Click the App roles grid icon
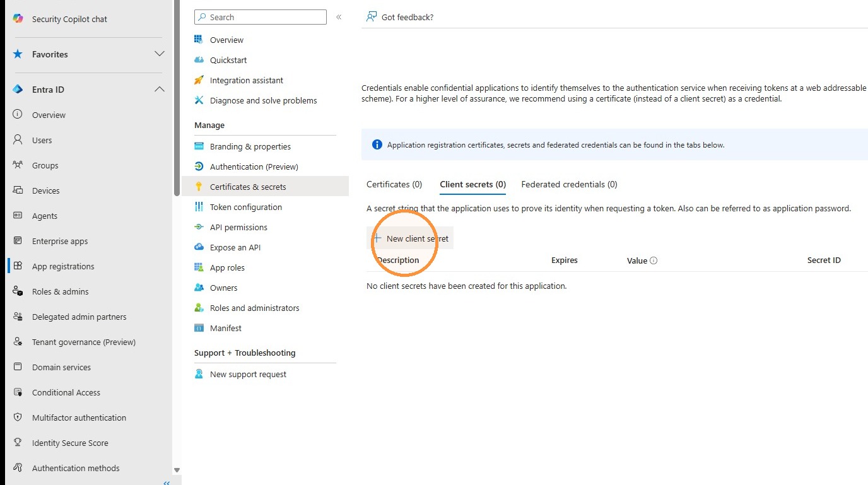 pos(199,267)
